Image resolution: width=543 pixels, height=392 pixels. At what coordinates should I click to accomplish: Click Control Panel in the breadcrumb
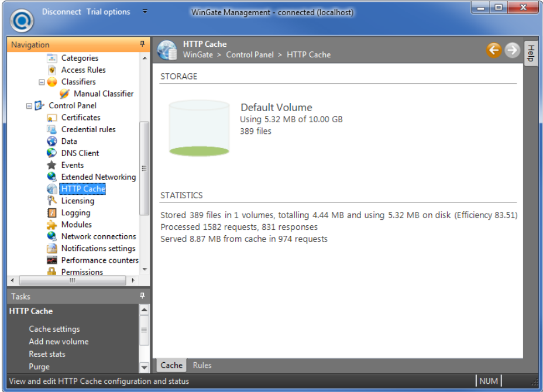point(250,55)
